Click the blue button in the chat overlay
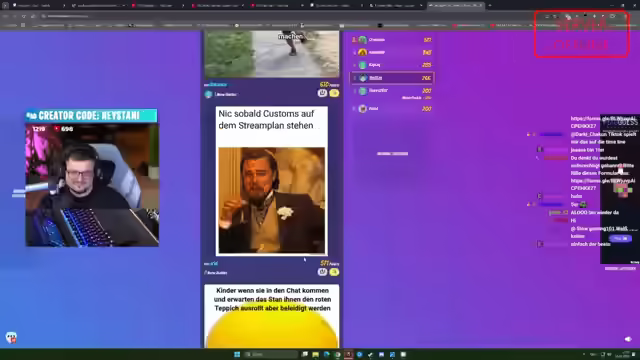The width and height of the screenshot is (640, 360). pyautogui.click(x=620, y=238)
